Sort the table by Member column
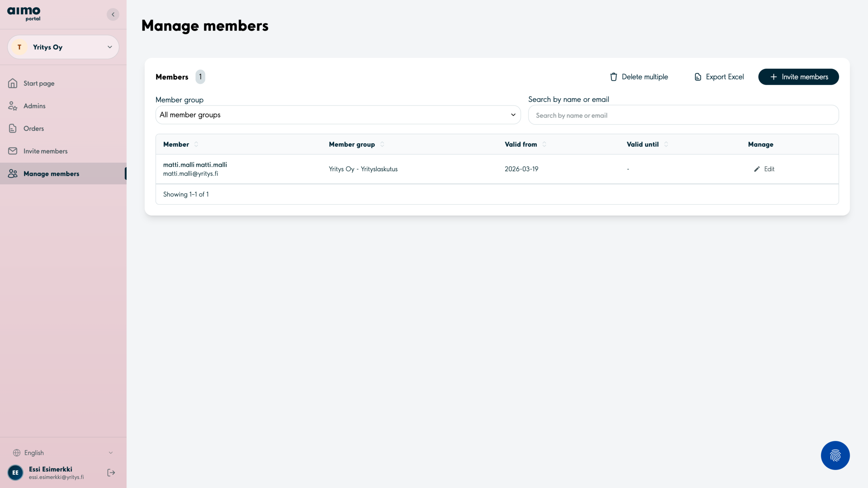Image resolution: width=868 pixels, height=488 pixels. (196, 144)
